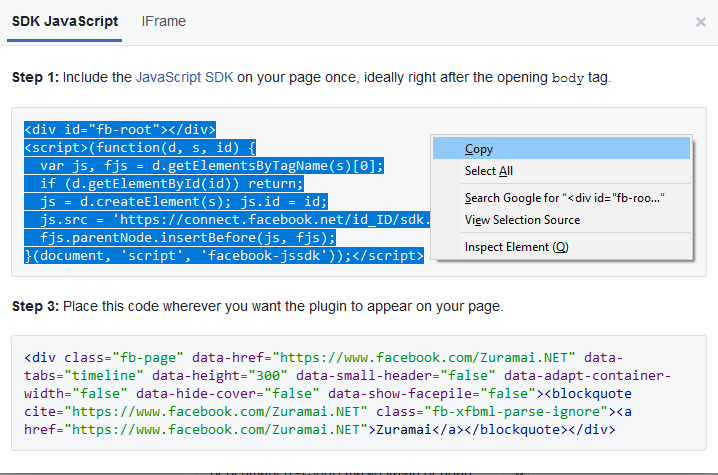Click the data-hide-cover code line
718x475 pixels.
[328, 393]
